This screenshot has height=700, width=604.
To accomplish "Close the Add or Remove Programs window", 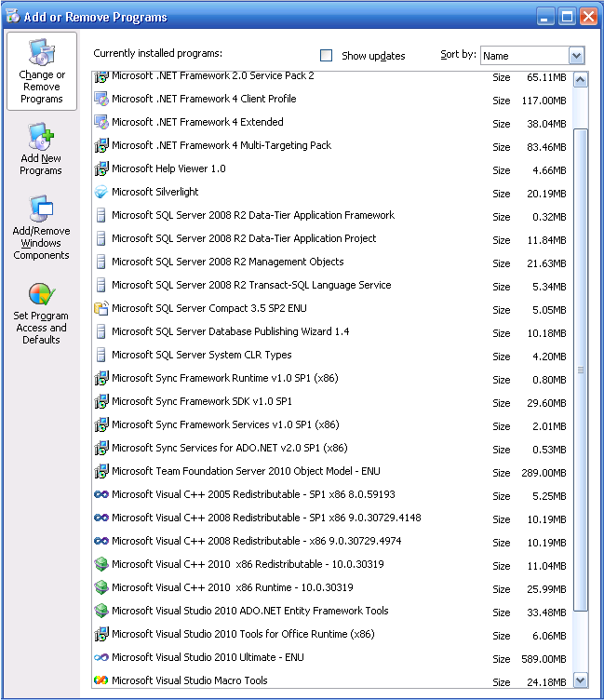I will [588, 16].
